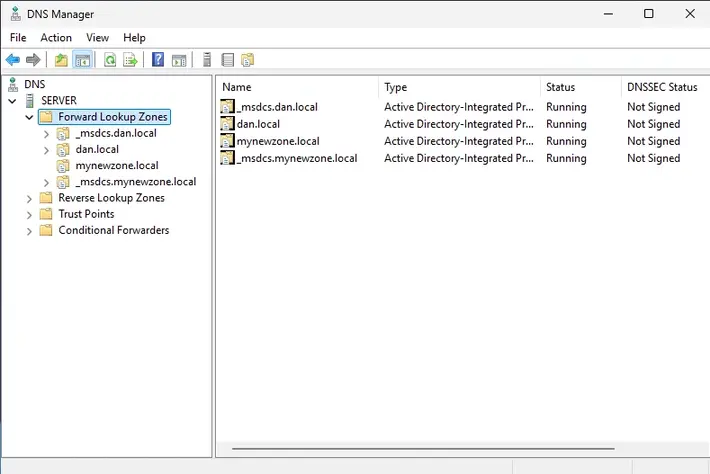Click the horizontal scrollbar of list pane
The width and height of the screenshot is (710, 474).
(423, 449)
